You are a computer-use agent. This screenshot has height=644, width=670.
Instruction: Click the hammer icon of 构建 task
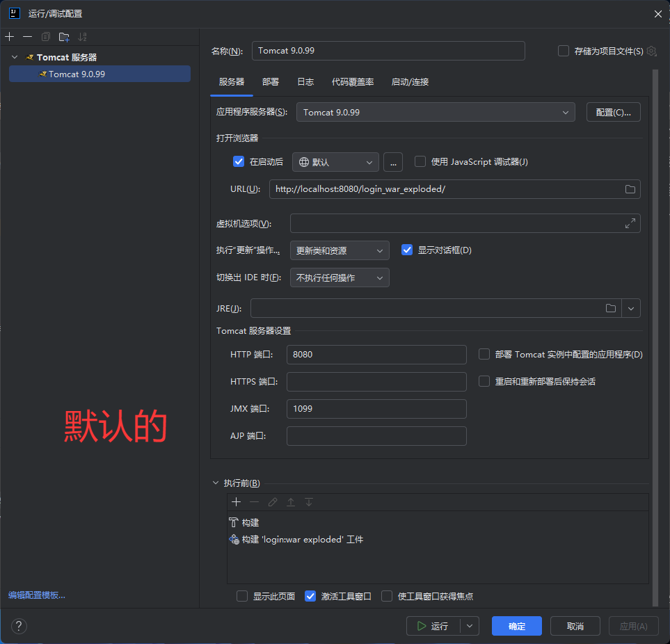point(234,523)
